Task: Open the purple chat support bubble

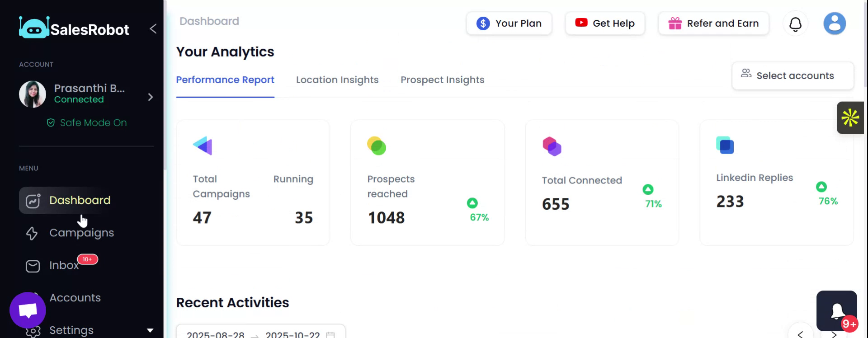Action: [x=28, y=310]
